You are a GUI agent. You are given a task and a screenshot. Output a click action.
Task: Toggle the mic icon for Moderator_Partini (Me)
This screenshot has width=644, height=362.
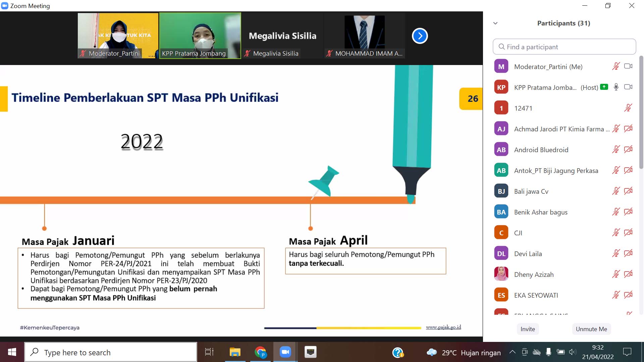(x=616, y=66)
